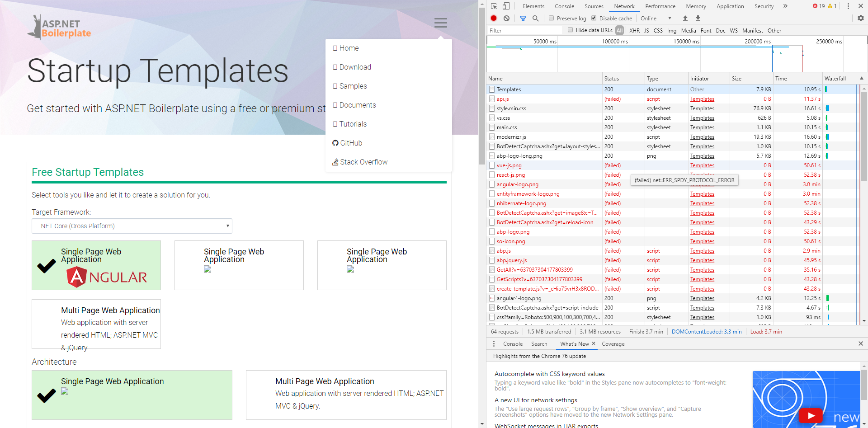Screen dimensions: 868x428
Task: Clear all network requests
Action: [506, 18]
